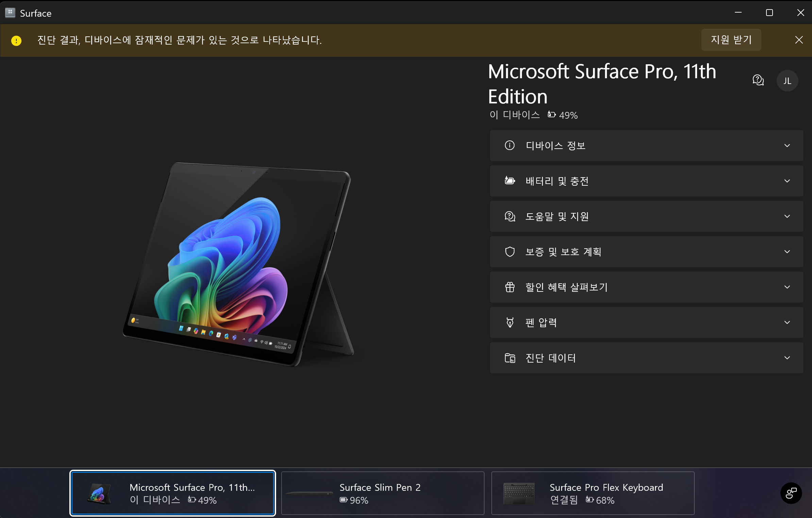Open the help chat icon near JL

(758, 80)
